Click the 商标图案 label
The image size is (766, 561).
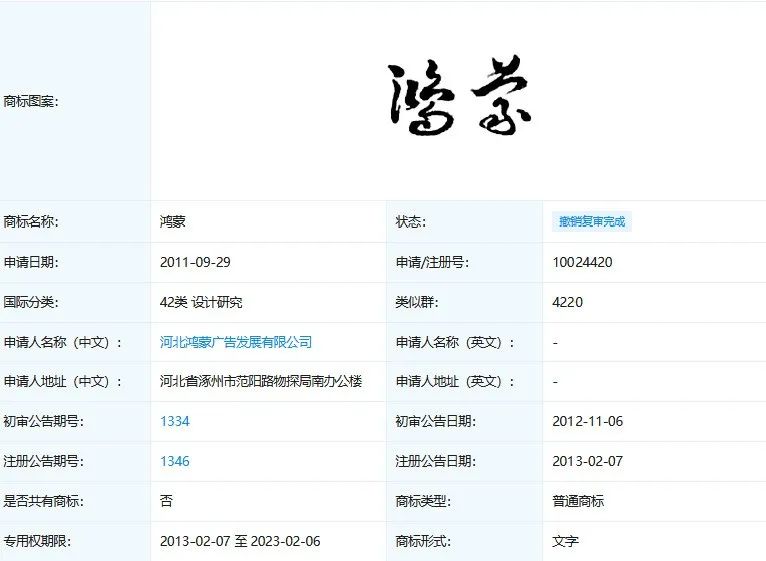(31, 101)
